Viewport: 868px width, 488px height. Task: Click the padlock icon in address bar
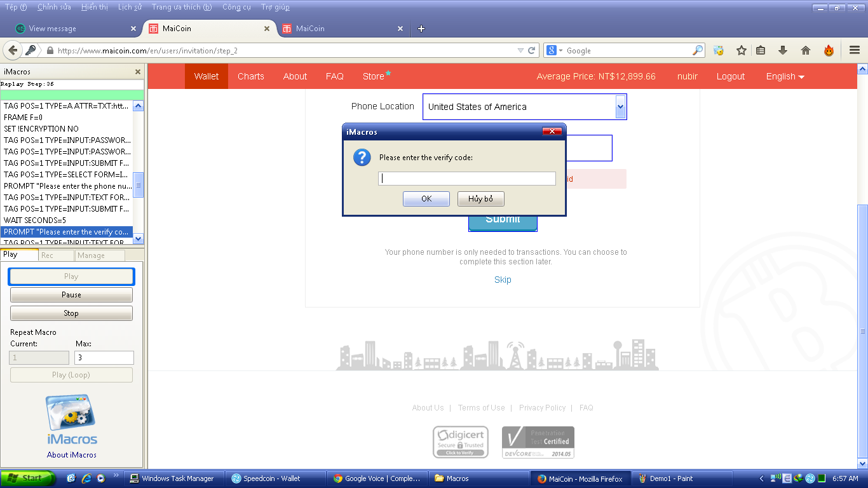[x=50, y=50]
